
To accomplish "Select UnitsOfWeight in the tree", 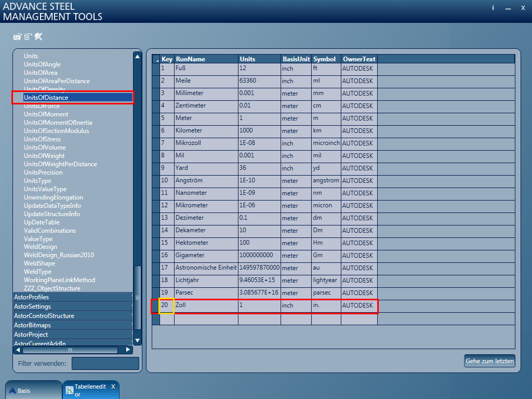I will [44, 156].
